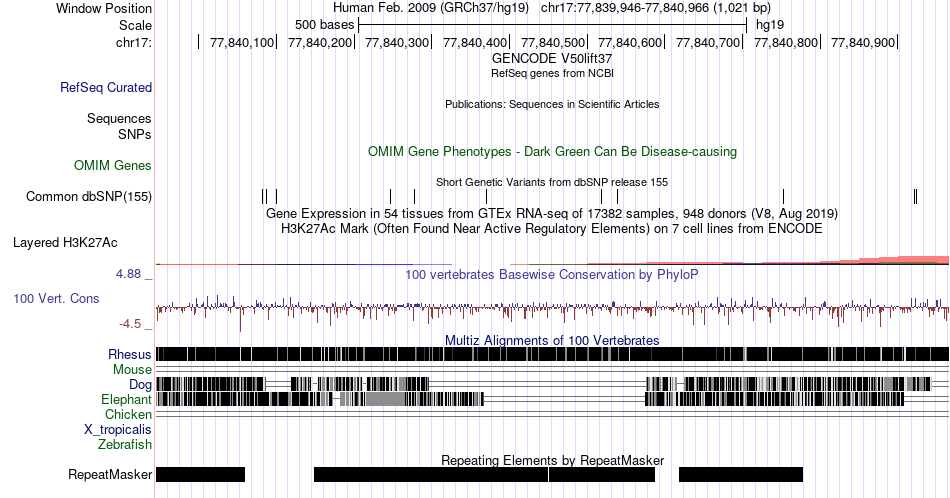Click the dbSNP variant mark below 77,840,800
The image size is (950, 498).
click(783, 196)
